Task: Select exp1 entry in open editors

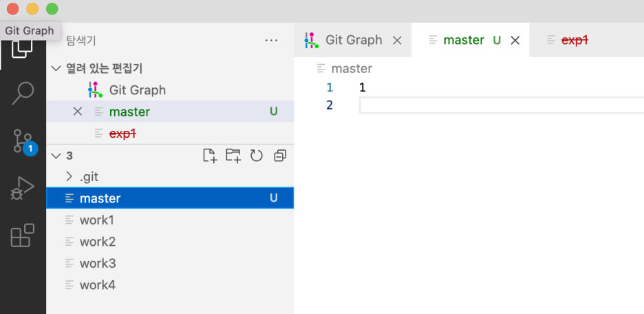Action: (x=170, y=133)
